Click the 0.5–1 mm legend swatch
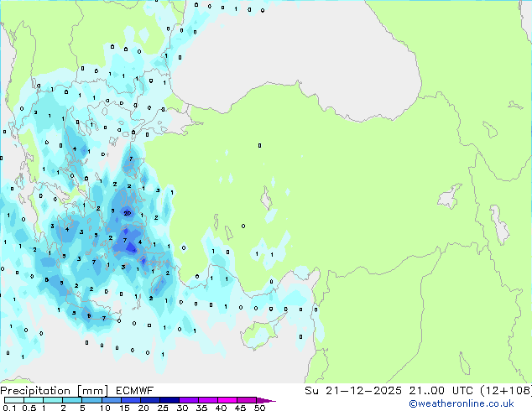532x411 pixels. tap(34, 400)
